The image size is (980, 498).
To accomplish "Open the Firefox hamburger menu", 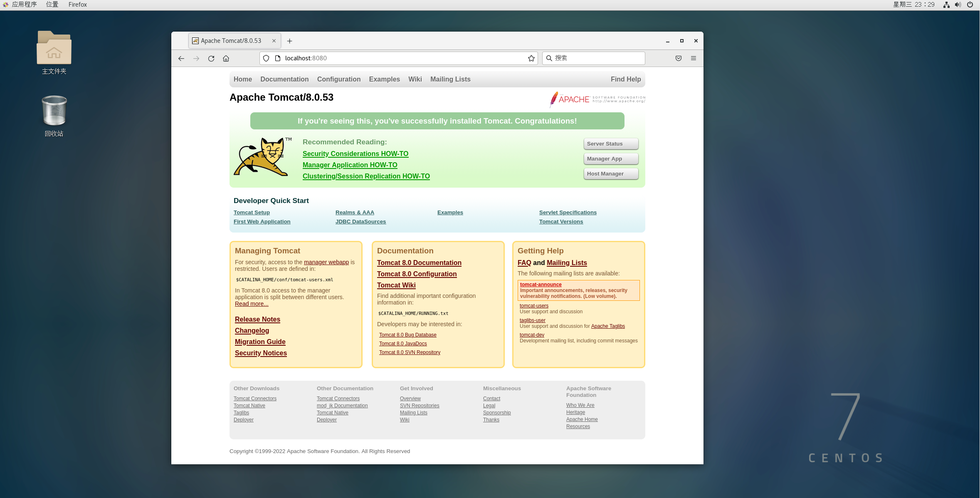I will pyautogui.click(x=694, y=58).
